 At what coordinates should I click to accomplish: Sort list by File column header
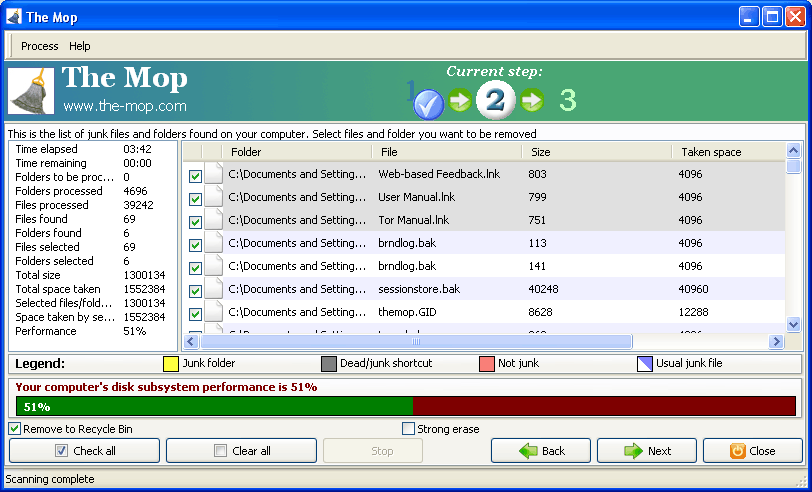pyautogui.click(x=447, y=152)
